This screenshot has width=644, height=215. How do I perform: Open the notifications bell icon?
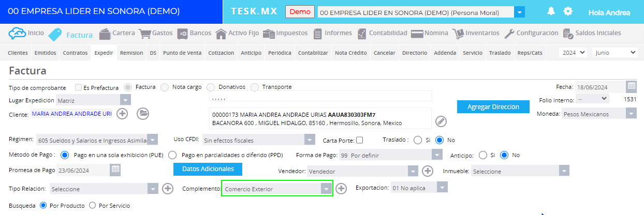pyautogui.click(x=551, y=11)
